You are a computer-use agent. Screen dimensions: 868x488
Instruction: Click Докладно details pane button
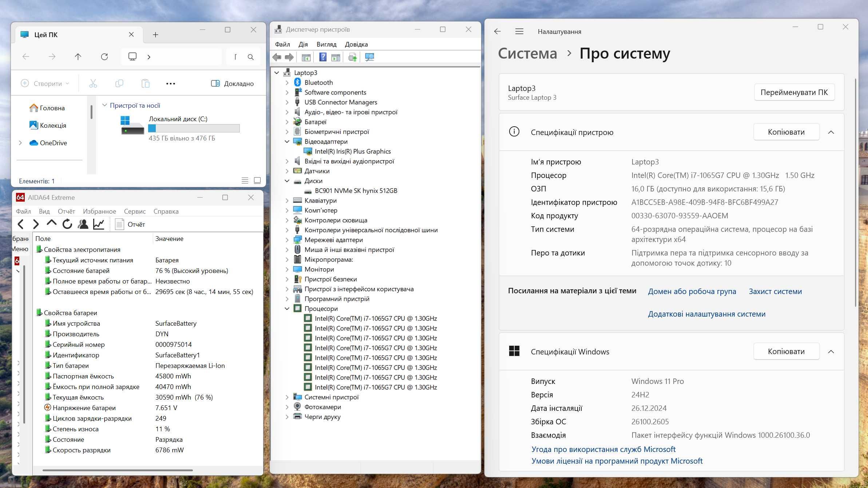coord(233,84)
